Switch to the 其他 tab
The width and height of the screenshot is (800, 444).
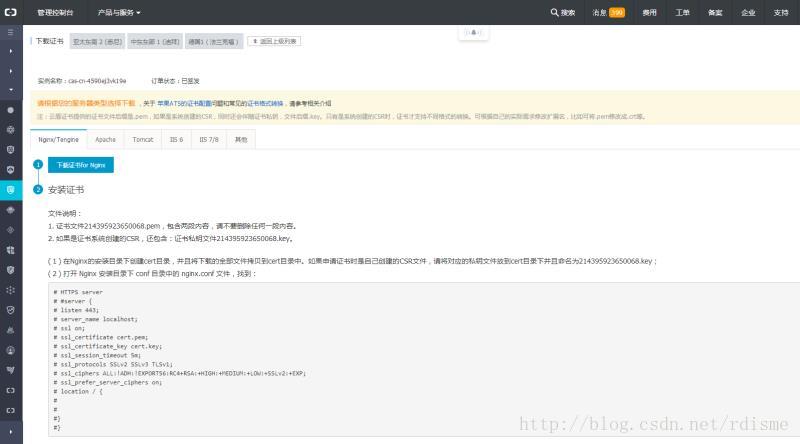pos(241,139)
